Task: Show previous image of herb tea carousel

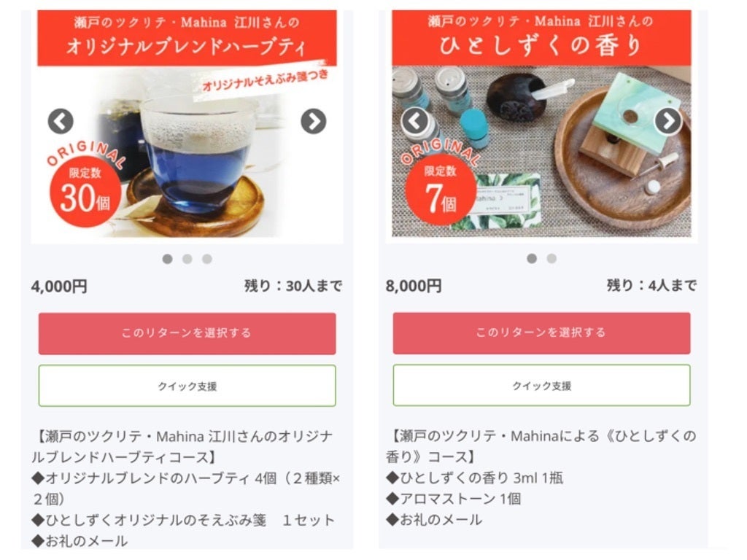Action: tap(61, 122)
